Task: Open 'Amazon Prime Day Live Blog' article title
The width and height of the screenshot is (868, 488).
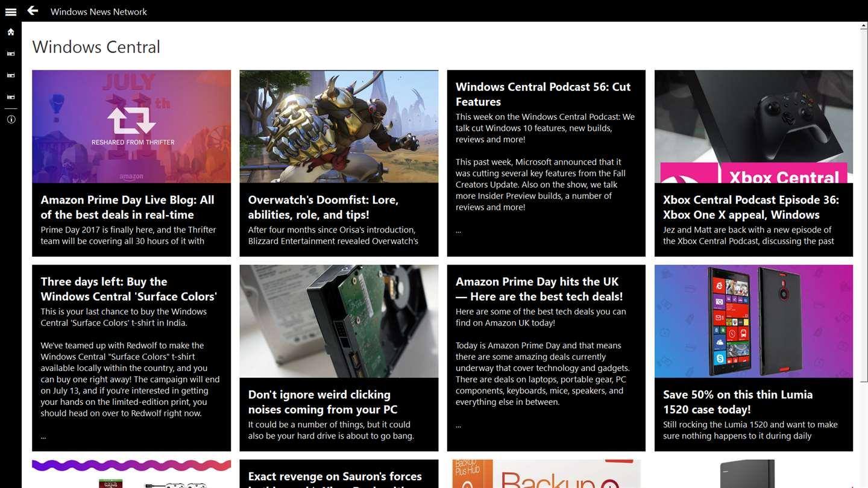Action: click(x=127, y=207)
